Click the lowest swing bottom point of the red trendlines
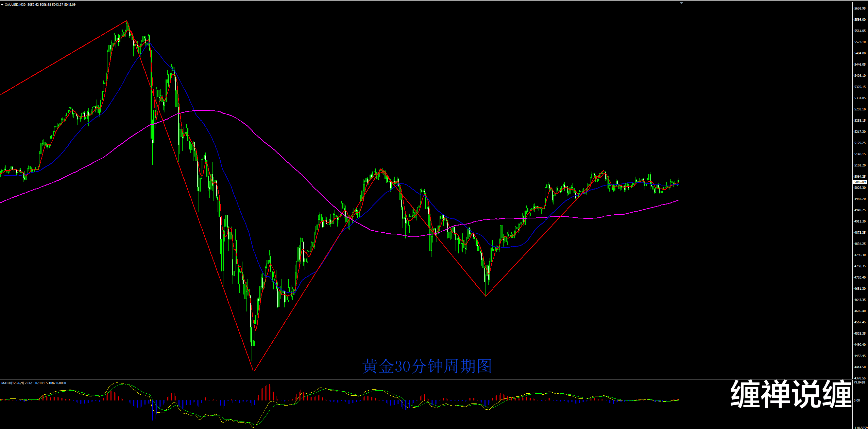Screen dimensions: 868x429 click(x=254, y=370)
